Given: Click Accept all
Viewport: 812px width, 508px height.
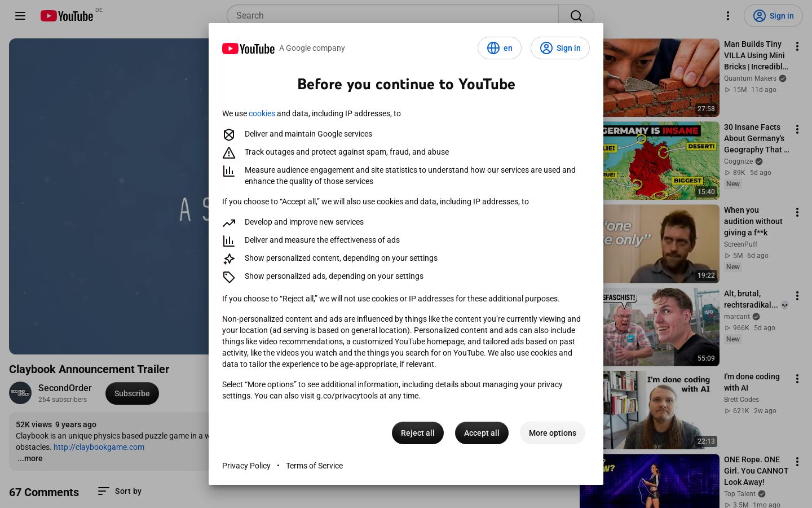Looking at the screenshot, I should (x=482, y=433).
